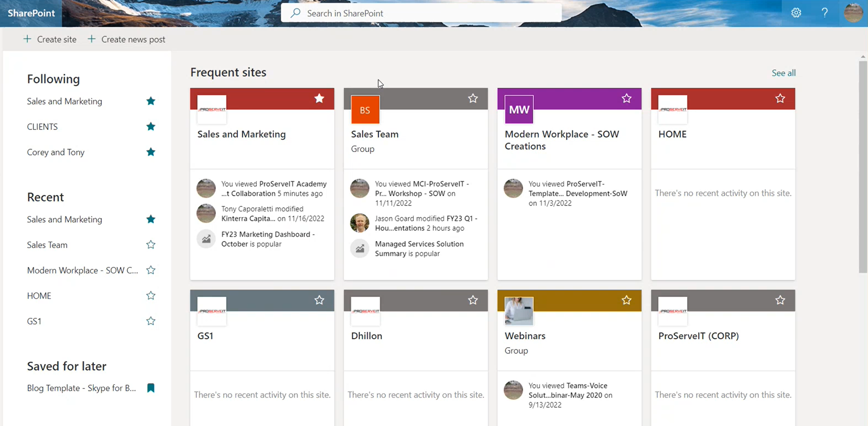Click the Create news post button

(126, 39)
